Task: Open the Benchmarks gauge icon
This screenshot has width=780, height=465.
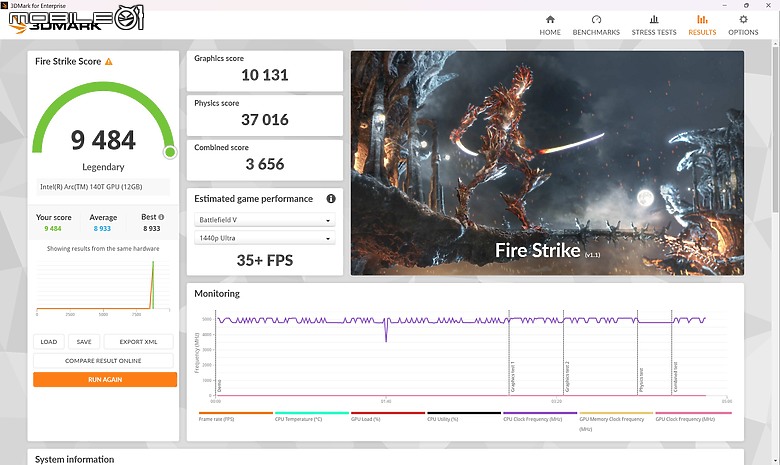Action: pos(596,19)
